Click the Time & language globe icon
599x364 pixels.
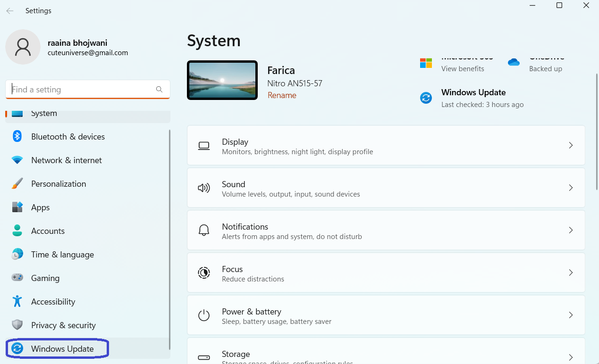[17, 255]
